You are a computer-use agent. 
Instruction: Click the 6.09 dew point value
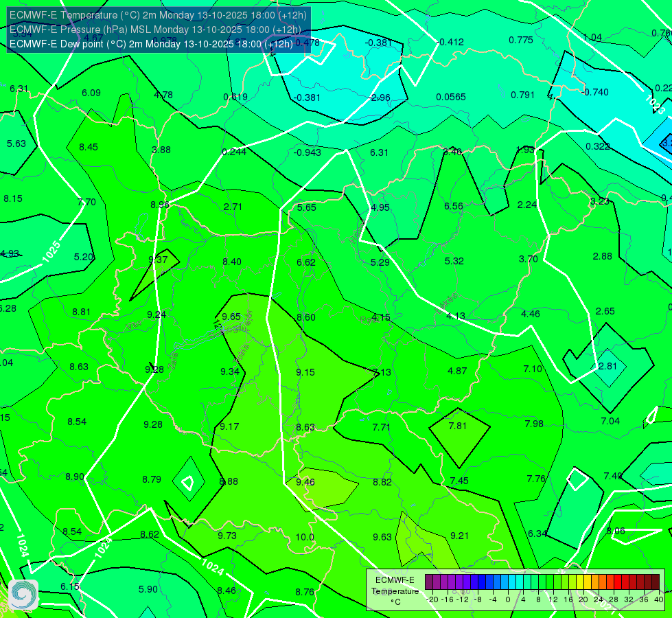[91, 93]
